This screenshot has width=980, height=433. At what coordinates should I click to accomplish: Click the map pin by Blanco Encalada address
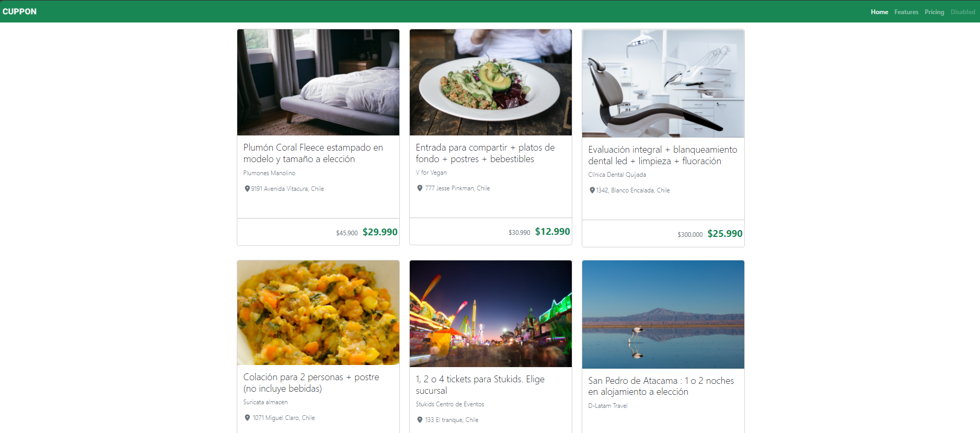[592, 190]
